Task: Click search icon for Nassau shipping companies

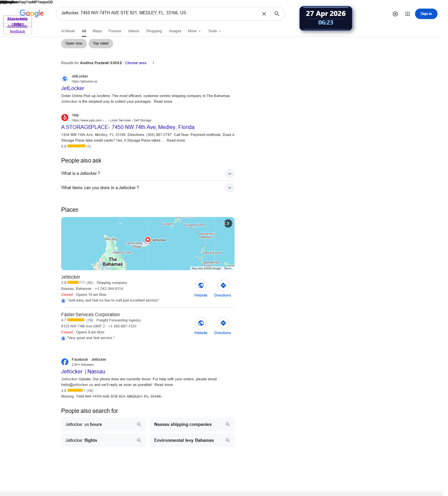Action: [x=228, y=425]
